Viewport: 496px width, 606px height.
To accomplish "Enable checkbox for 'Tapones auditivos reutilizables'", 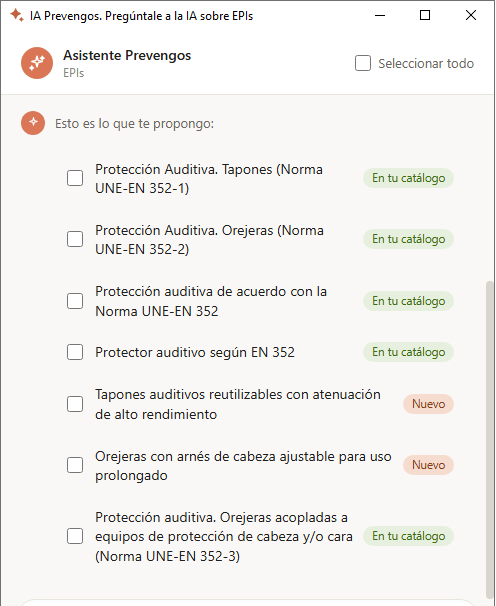I will pos(75,404).
